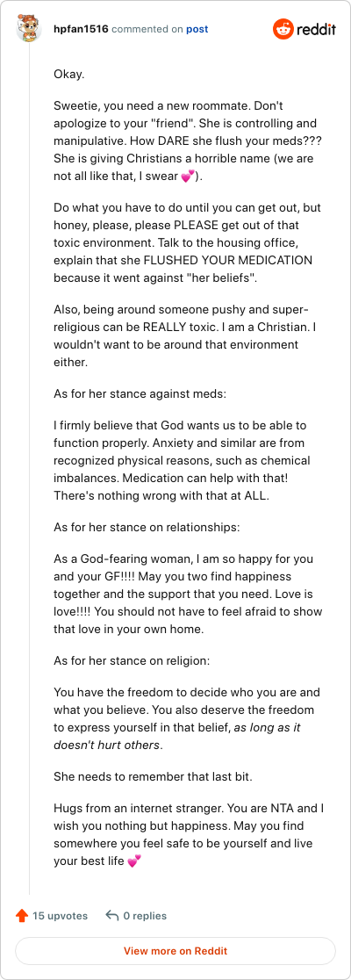
Task: Open the "0 replies" link
Action: tap(145, 916)
